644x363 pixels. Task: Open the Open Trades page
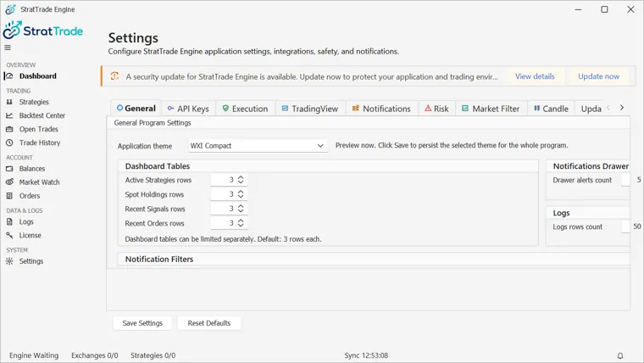click(39, 129)
